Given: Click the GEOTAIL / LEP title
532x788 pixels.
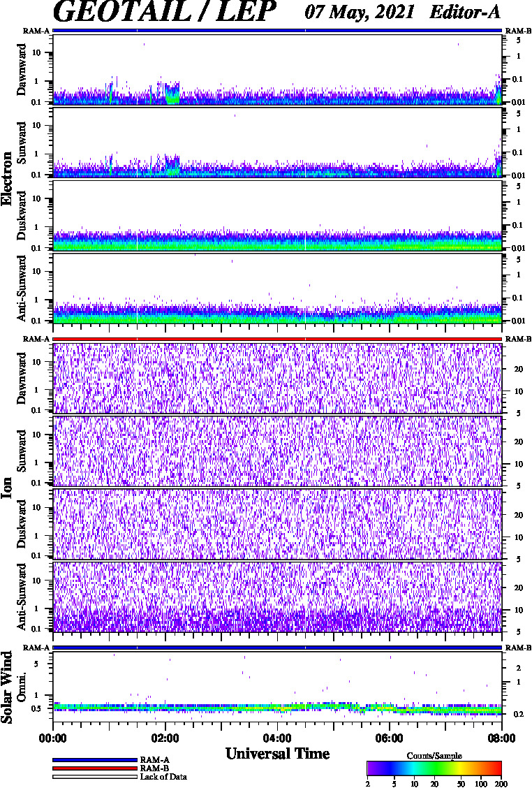Looking at the screenshot, I should [x=164, y=12].
